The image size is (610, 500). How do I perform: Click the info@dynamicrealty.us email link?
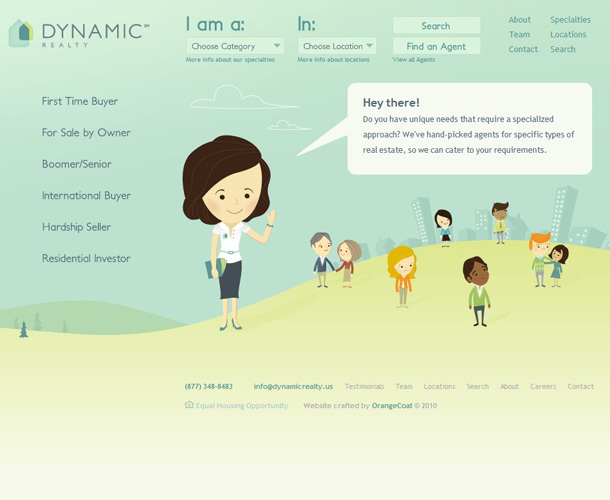pos(293,386)
